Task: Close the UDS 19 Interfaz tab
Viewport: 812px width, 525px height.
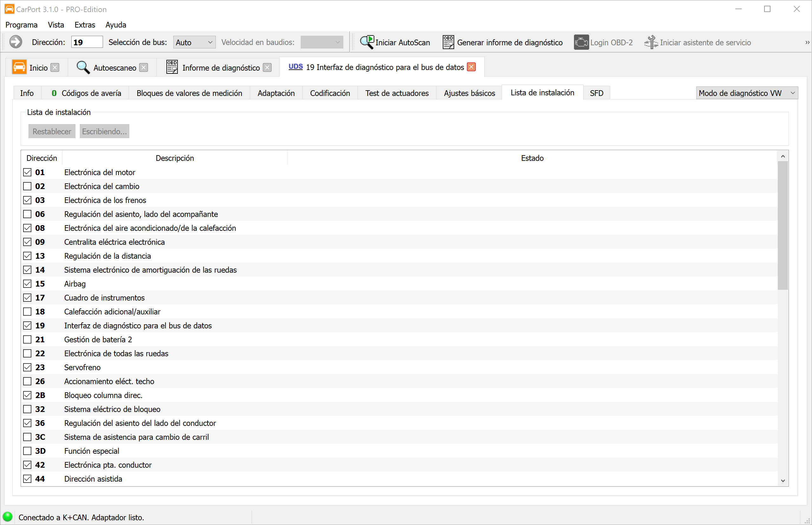Action: click(x=471, y=67)
